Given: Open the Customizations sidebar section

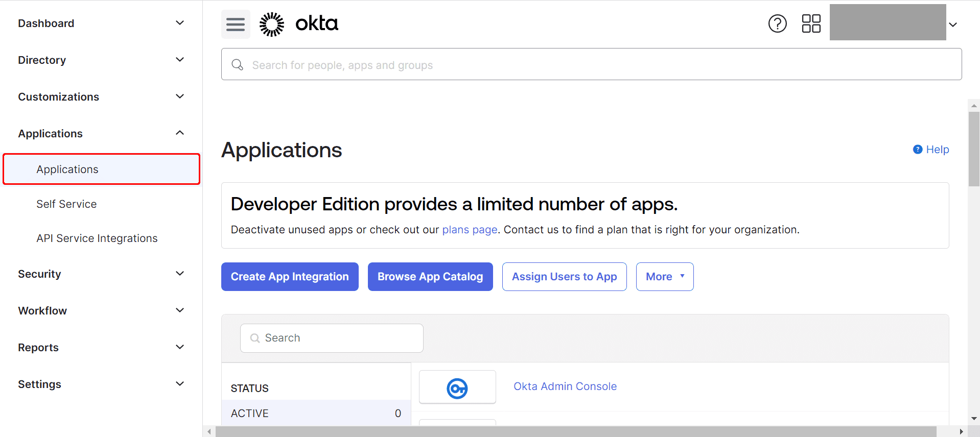Looking at the screenshot, I should (x=101, y=97).
